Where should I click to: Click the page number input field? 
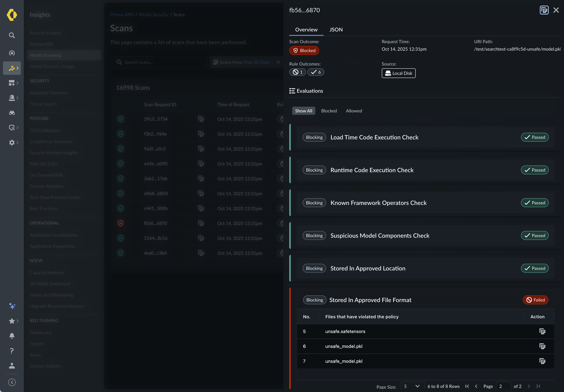pos(503,386)
